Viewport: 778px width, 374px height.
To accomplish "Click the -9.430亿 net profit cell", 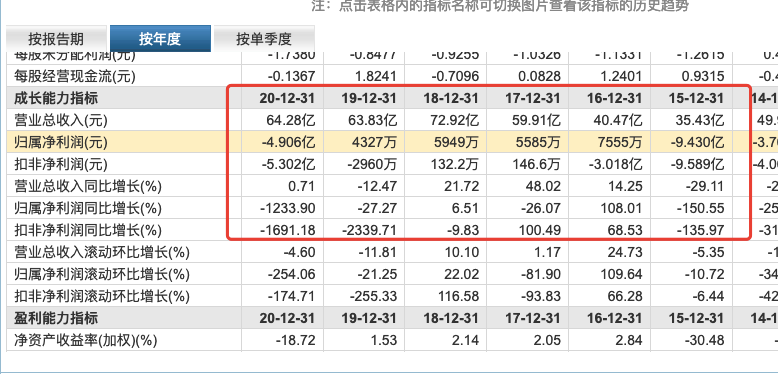I will (x=697, y=142).
